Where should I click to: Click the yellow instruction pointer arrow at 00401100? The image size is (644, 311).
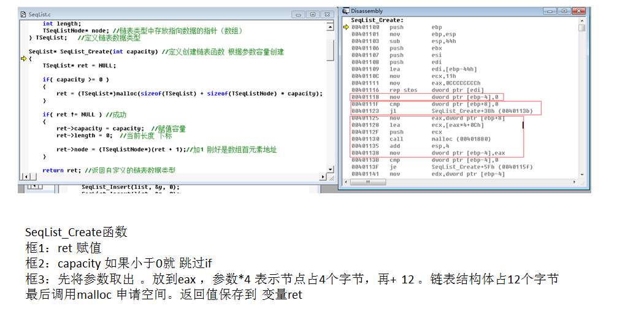[x=345, y=27]
